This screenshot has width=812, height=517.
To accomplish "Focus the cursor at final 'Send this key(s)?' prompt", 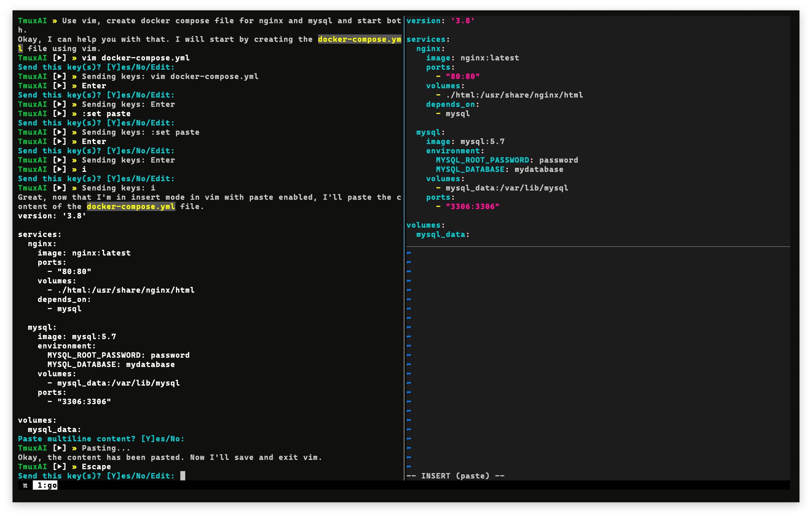I will tap(183, 476).
